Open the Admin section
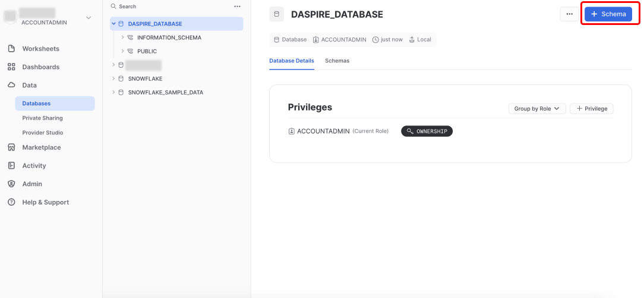 tap(32, 184)
